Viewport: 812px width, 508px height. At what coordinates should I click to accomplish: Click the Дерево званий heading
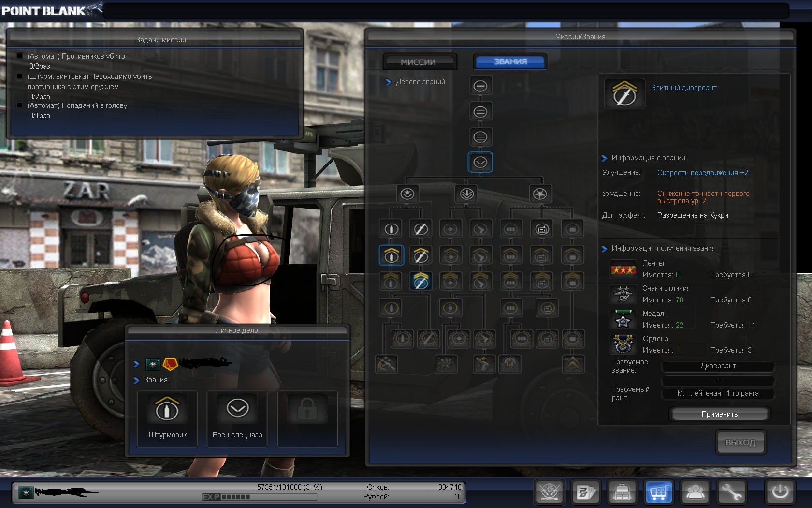pyautogui.click(x=420, y=82)
